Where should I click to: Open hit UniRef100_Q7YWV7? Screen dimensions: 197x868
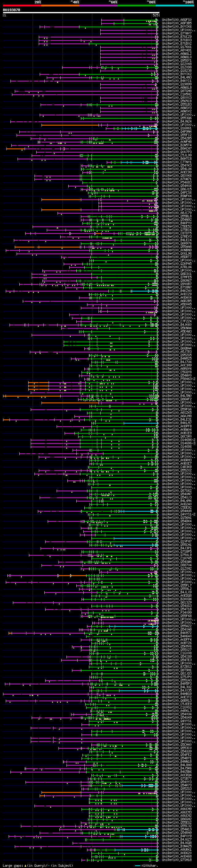177,33
